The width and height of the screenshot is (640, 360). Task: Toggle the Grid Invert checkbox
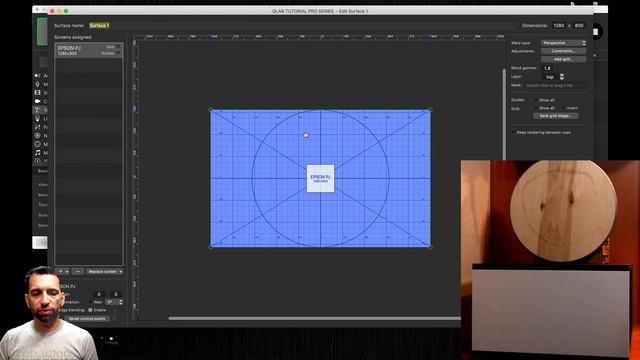(564, 108)
